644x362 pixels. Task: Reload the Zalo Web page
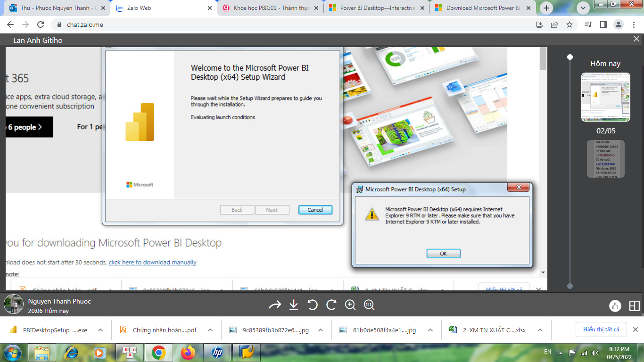click(41, 25)
